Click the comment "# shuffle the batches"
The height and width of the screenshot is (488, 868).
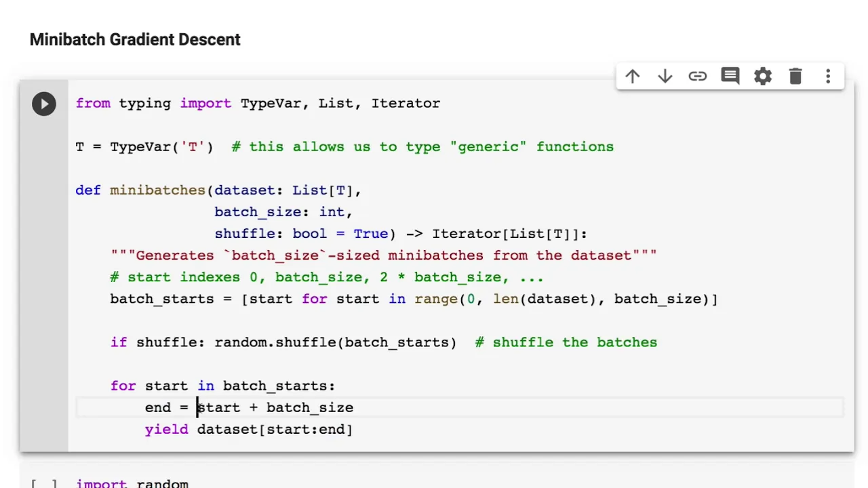tap(566, 342)
